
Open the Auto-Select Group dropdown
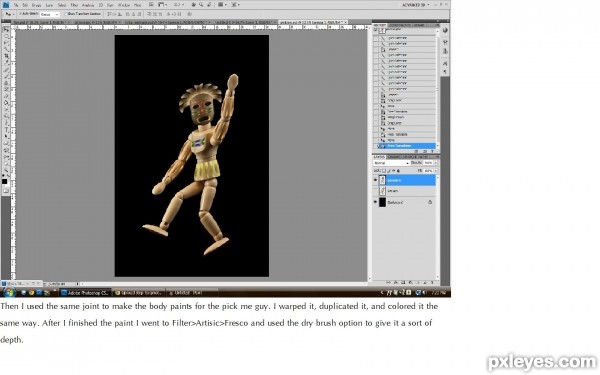point(50,14)
